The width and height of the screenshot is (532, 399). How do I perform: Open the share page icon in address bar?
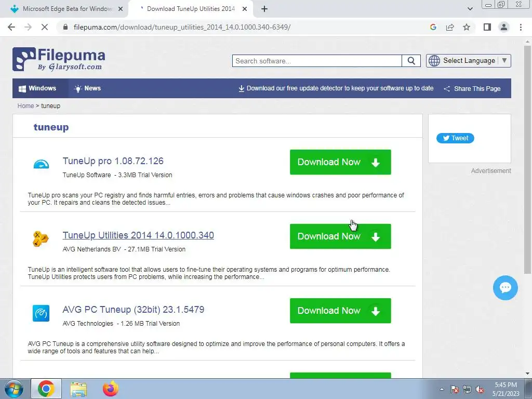450,27
